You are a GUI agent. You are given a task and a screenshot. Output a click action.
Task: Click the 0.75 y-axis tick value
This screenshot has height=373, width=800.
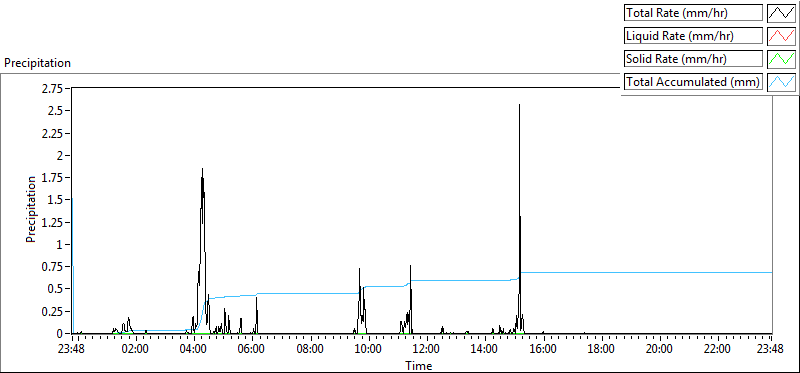pyautogui.click(x=53, y=266)
